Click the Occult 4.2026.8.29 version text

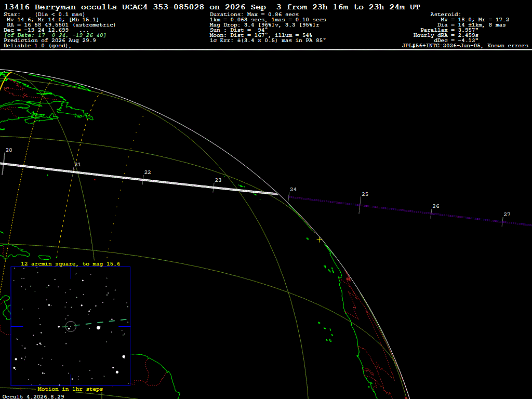click(x=33, y=396)
